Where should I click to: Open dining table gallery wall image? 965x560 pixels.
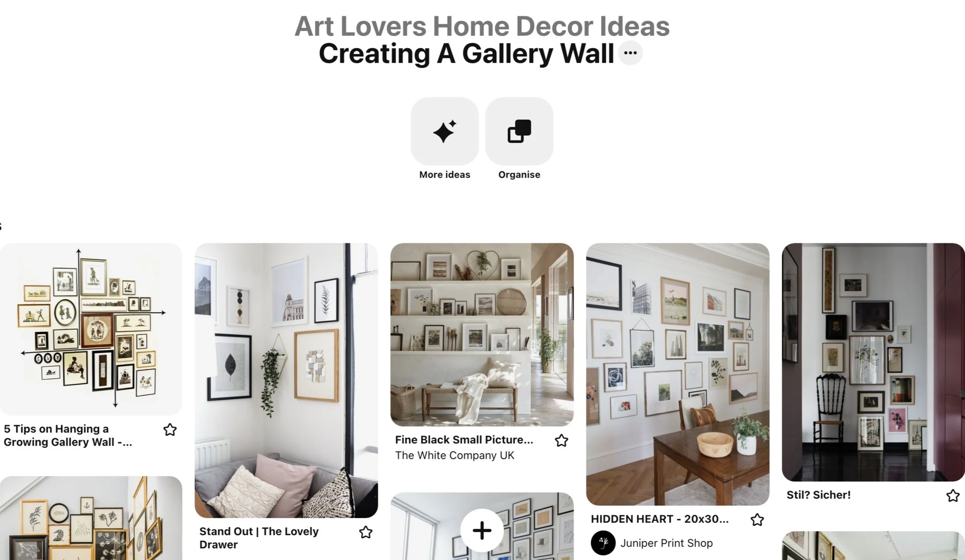click(x=678, y=374)
